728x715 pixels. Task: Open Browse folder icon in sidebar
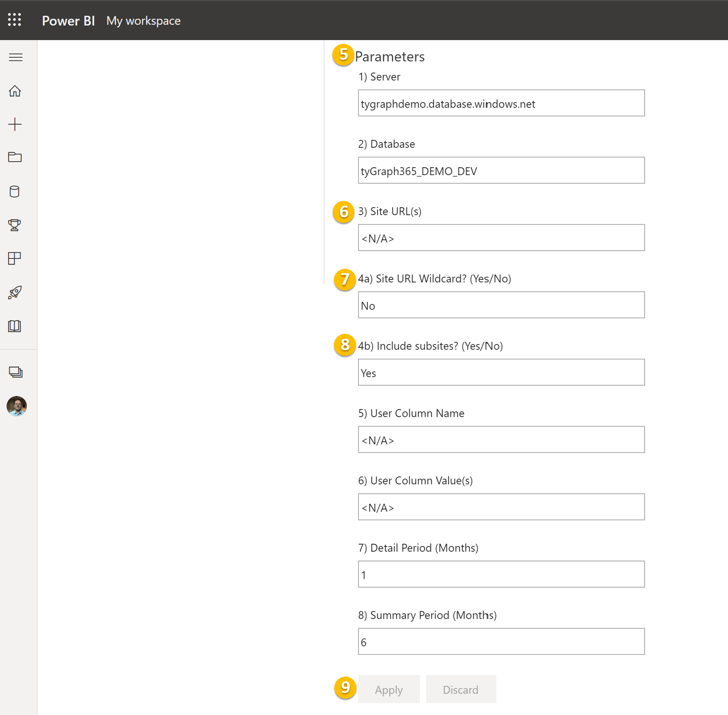(15, 157)
